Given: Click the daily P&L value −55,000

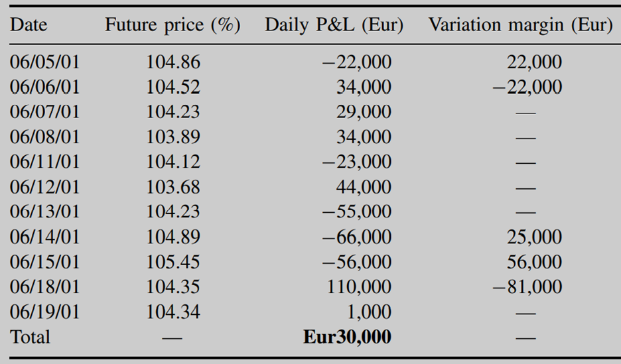Looking at the screenshot, I should click(356, 212).
